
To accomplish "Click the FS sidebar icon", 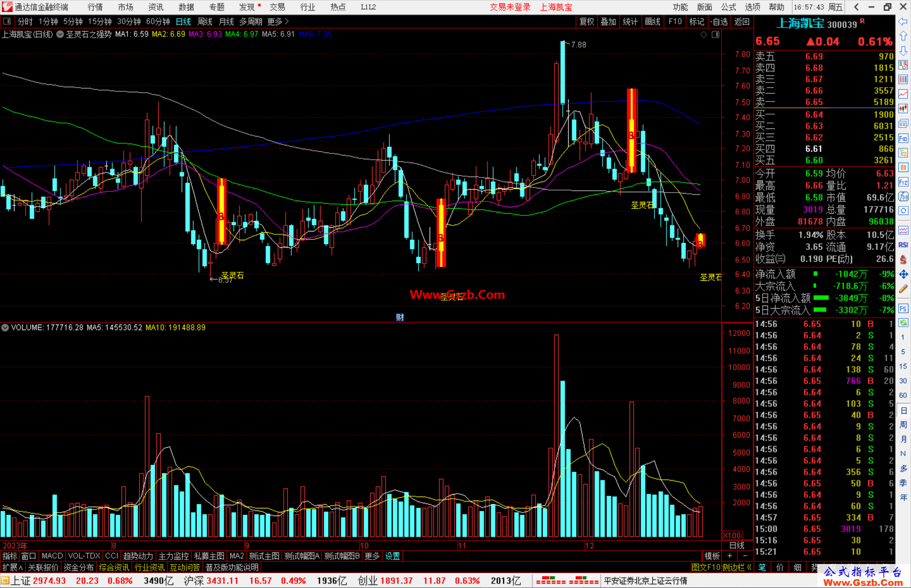I will (x=903, y=309).
